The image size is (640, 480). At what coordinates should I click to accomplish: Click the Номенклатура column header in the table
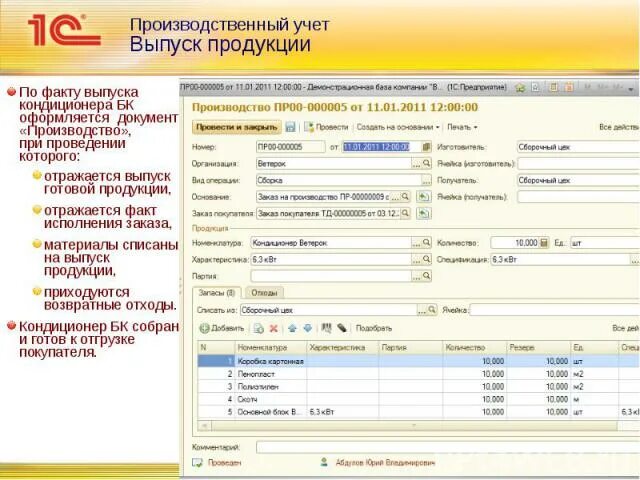[x=271, y=348]
